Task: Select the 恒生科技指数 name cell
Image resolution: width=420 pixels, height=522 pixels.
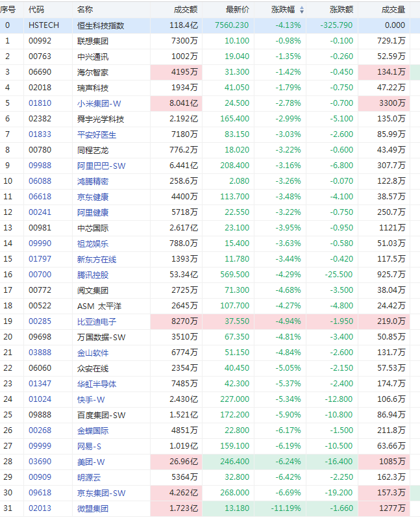Action: tap(101, 25)
